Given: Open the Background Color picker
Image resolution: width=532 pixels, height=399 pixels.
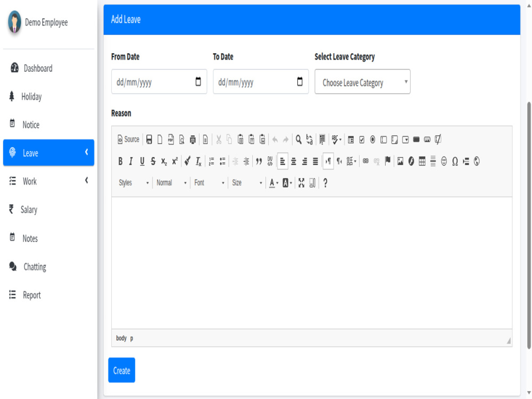Looking at the screenshot, I should point(287,183).
